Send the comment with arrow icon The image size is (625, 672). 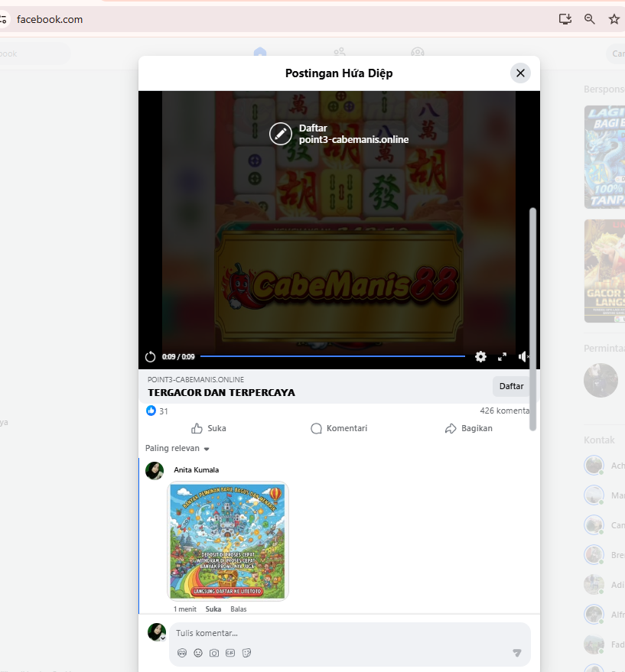[517, 653]
